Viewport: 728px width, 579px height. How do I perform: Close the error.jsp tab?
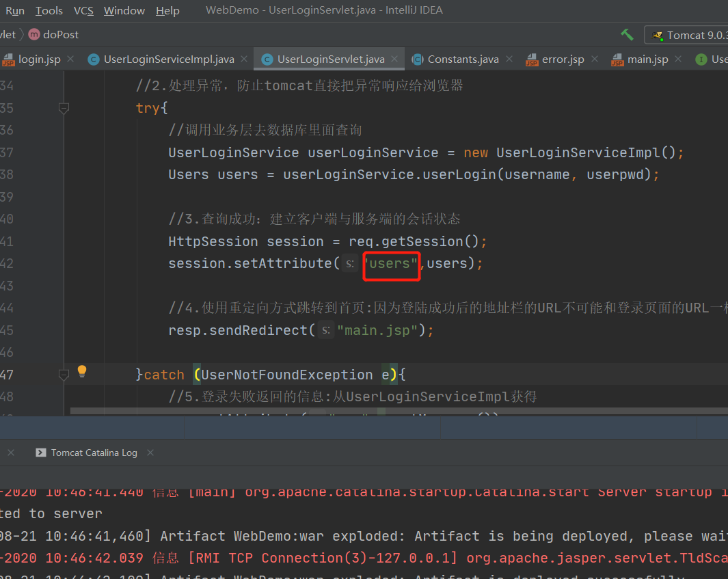point(595,59)
